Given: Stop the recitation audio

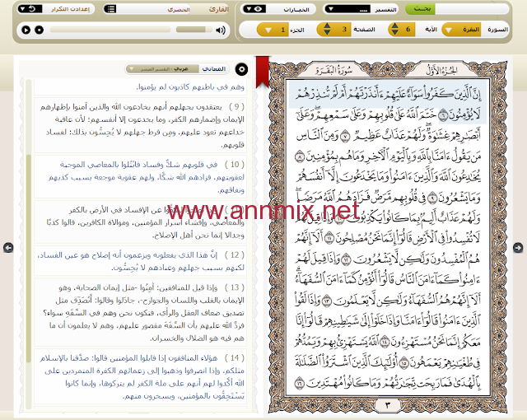Looking at the screenshot, I should tap(39, 30).
